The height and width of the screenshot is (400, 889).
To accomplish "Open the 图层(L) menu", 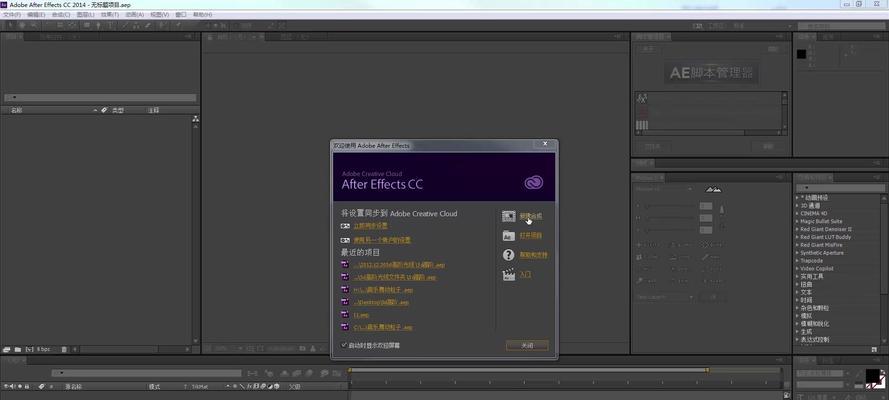I will (x=86, y=14).
